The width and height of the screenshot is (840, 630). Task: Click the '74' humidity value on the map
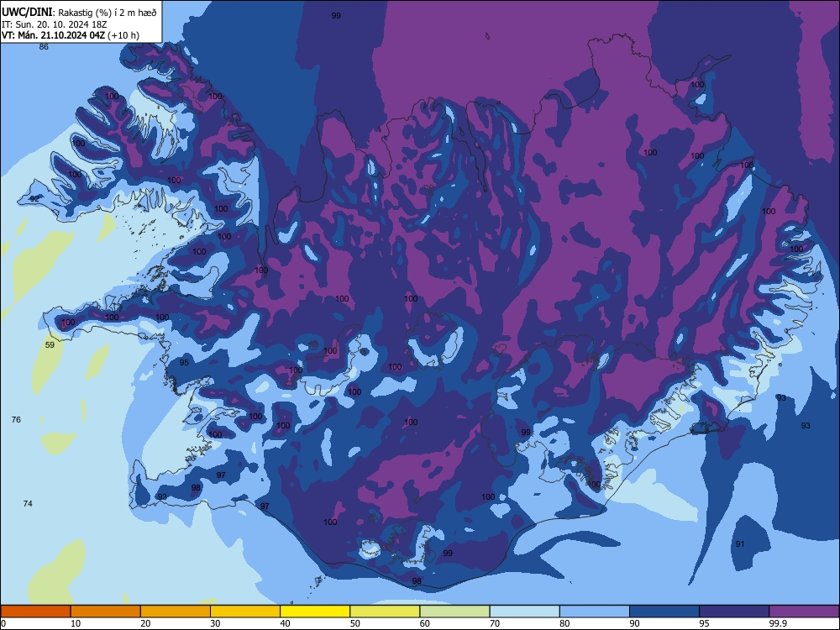[x=28, y=503]
